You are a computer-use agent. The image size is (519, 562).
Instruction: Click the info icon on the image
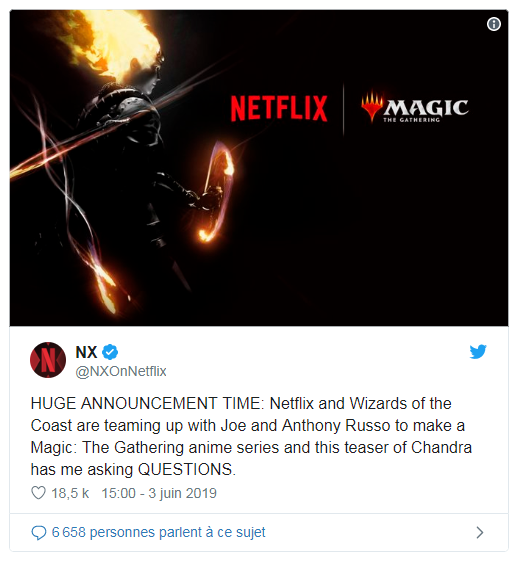point(494,24)
